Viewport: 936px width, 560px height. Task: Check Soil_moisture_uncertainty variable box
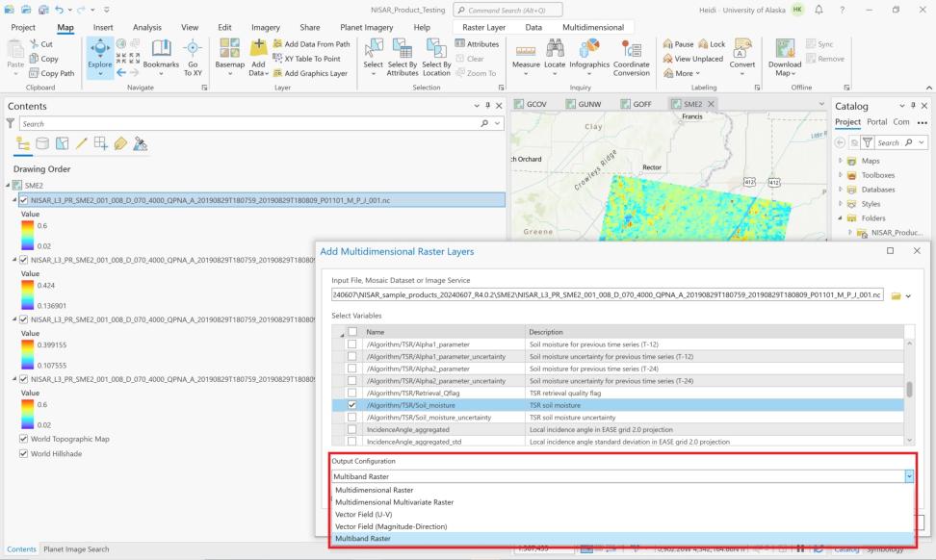352,418
